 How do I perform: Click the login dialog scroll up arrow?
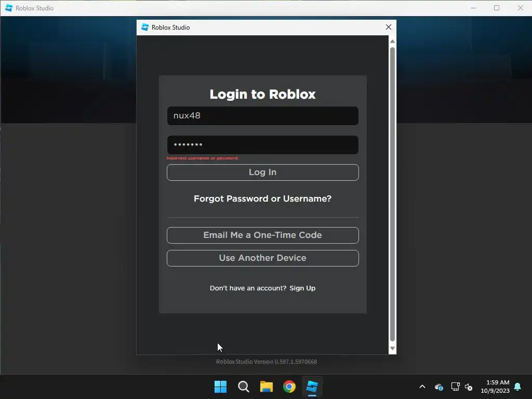(x=392, y=41)
